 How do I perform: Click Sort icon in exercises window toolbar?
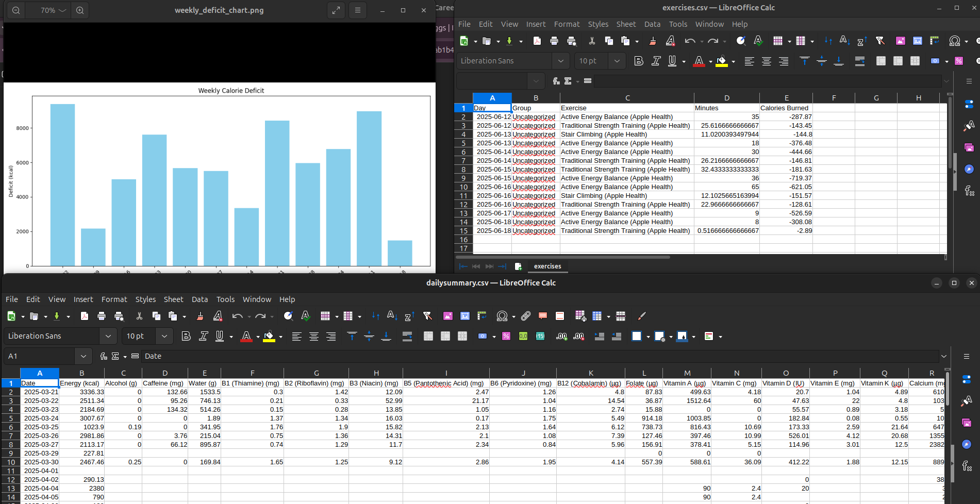click(x=828, y=41)
